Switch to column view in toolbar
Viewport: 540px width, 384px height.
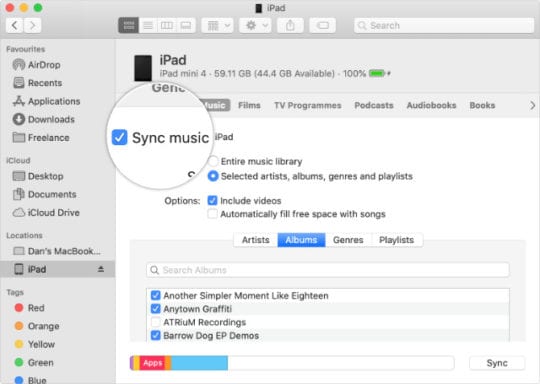pos(167,25)
